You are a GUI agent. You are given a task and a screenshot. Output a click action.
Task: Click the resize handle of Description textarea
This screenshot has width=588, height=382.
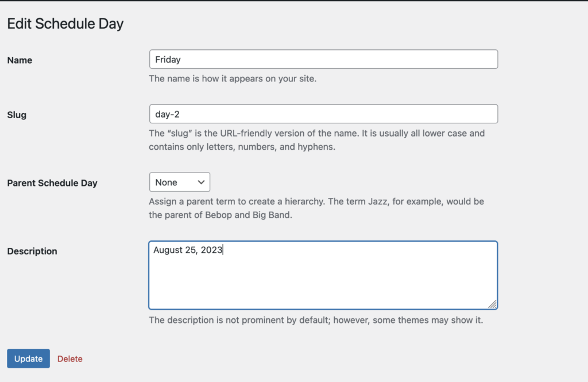(x=492, y=304)
